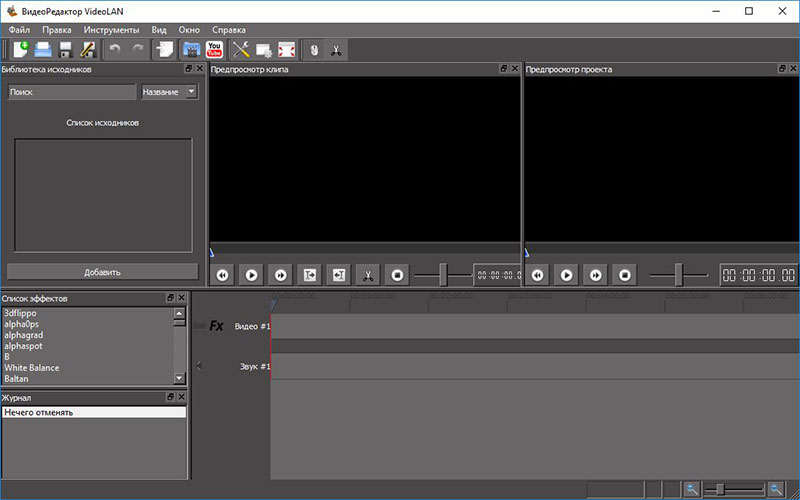Open the Инструменты menu
Screen dimensions: 800x500
pos(111,30)
